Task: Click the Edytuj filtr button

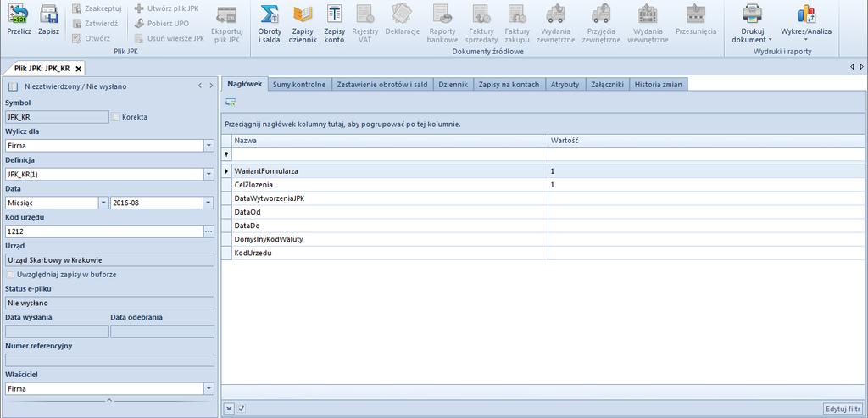Action: [x=843, y=409]
